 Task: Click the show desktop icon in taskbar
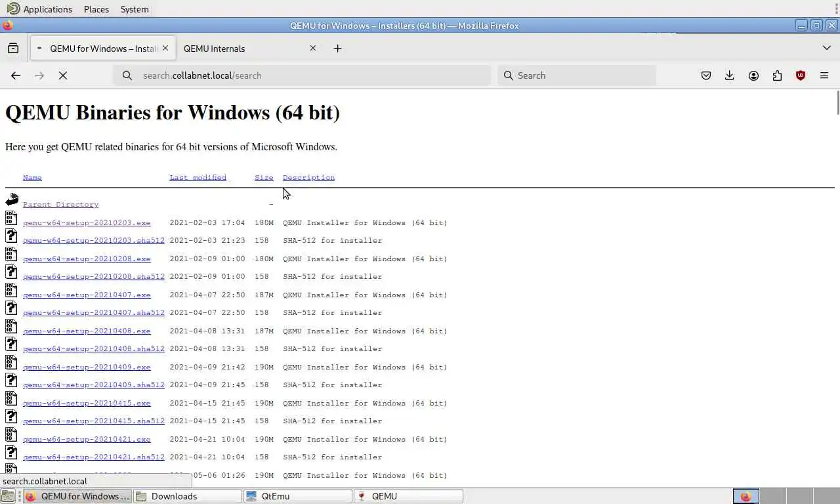coord(8,496)
